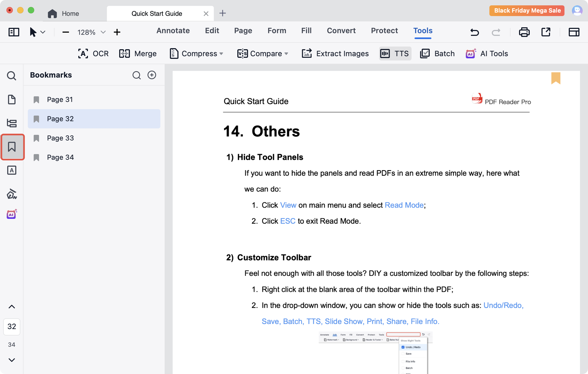The width and height of the screenshot is (588, 374).
Task: Click Black Friday Mega Sale button
Action: pyautogui.click(x=527, y=11)
